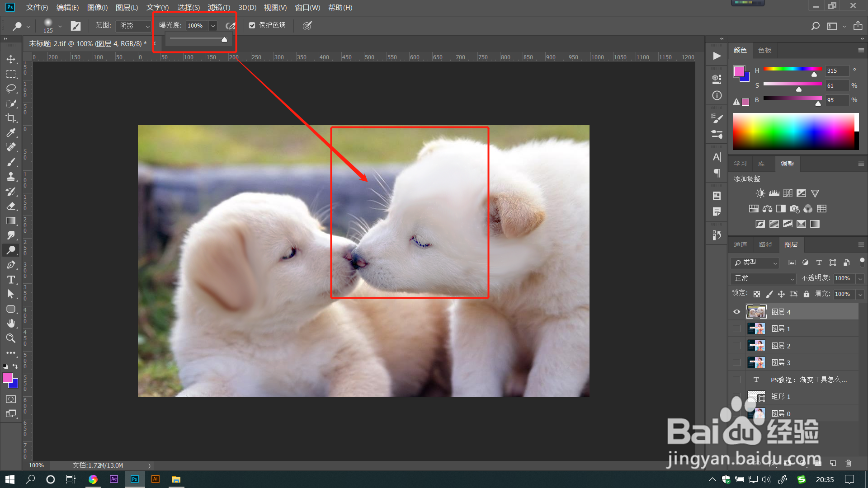This screenshot has width=868, height=488.
Task: Select the Hand tool
Action: pos(11,324)
